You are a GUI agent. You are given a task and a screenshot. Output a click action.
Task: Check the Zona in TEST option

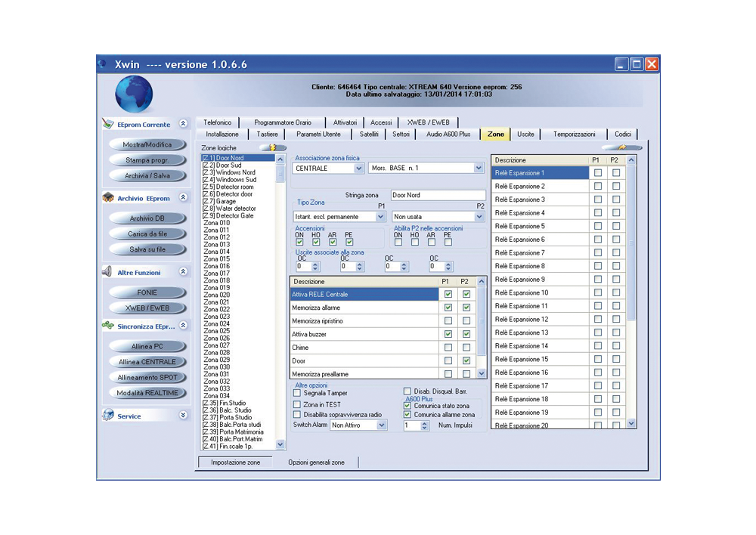[x=297, y=404]
